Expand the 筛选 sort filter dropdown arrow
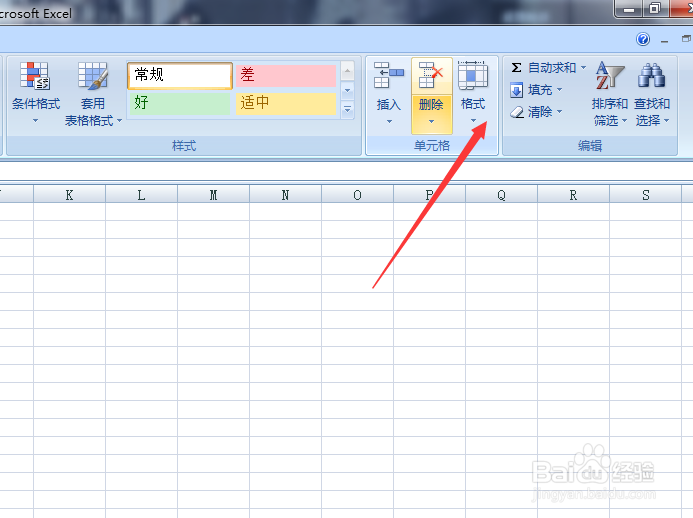Screen dimensions: 693x518 [x=624, y=120]
